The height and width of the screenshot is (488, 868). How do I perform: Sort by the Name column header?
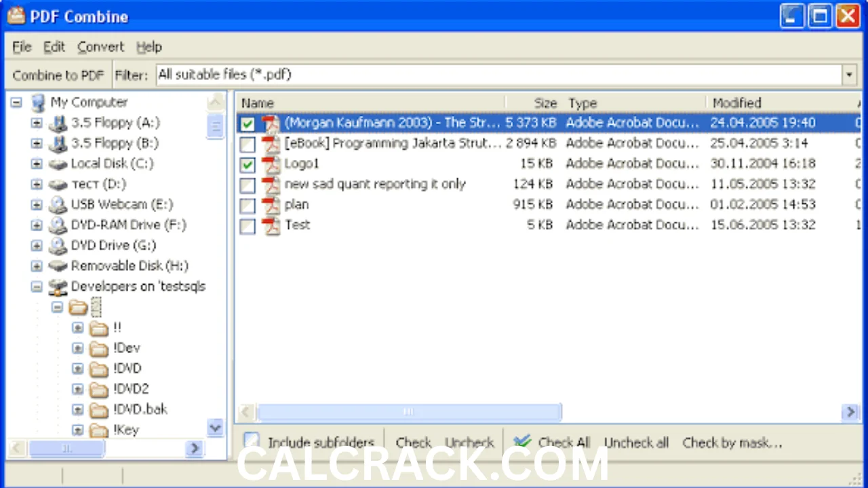click(370, 103)
